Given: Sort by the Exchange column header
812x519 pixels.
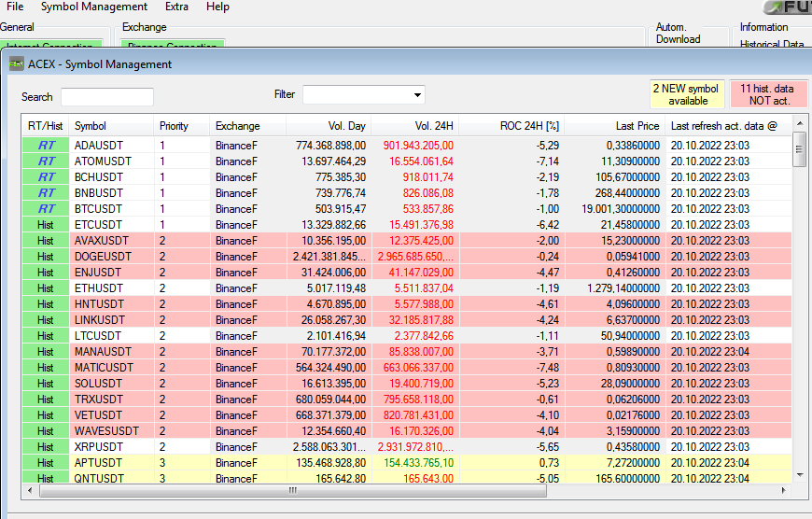Looking at the screenshot, I should [247, 126].
